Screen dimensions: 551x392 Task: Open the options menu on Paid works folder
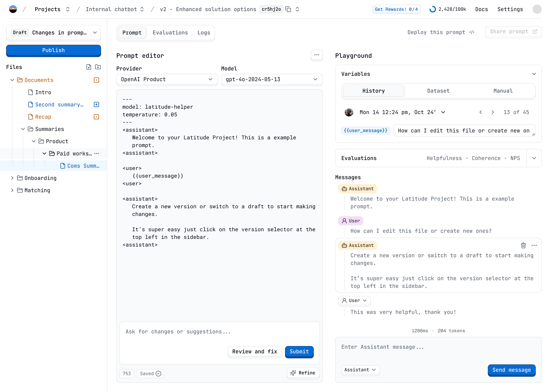(96, 154)
